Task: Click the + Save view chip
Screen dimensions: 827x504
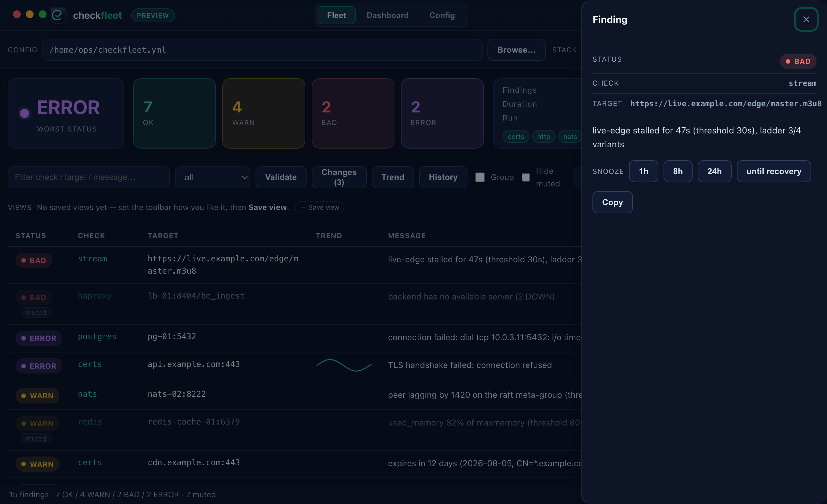Action: click(x=319, y=207)
